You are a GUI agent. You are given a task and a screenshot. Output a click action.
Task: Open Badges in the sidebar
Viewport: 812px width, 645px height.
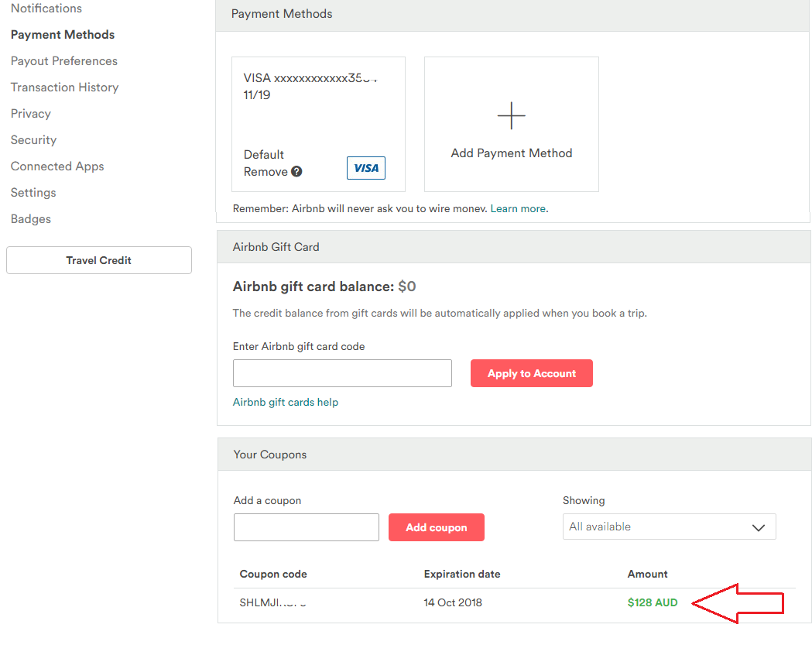[x=31, y=219]
